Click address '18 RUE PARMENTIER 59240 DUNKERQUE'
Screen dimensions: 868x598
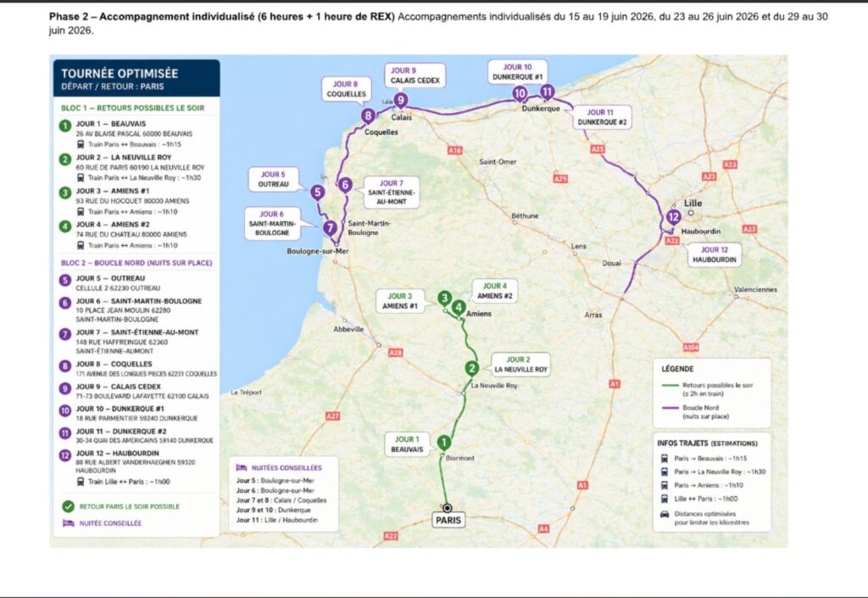[136, 419]
